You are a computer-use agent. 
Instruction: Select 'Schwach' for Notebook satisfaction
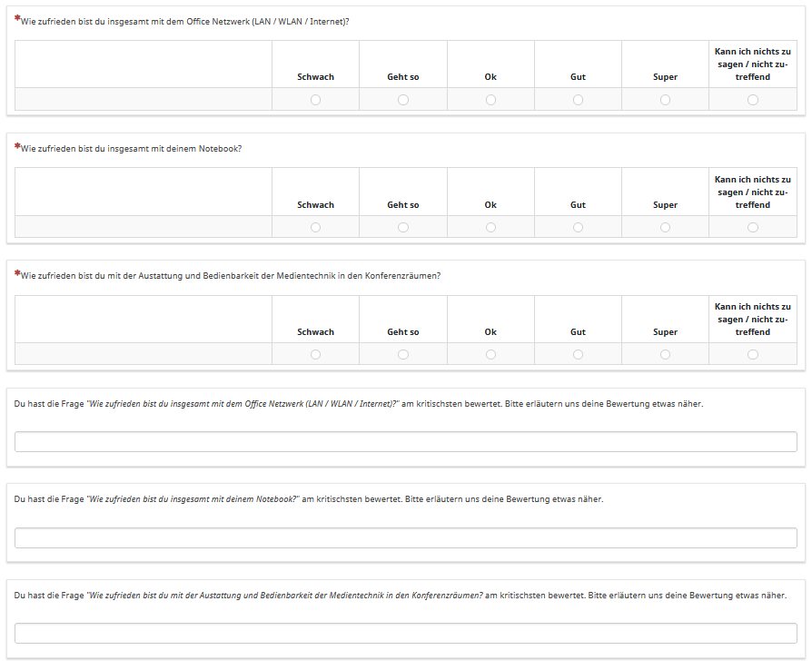315,227
